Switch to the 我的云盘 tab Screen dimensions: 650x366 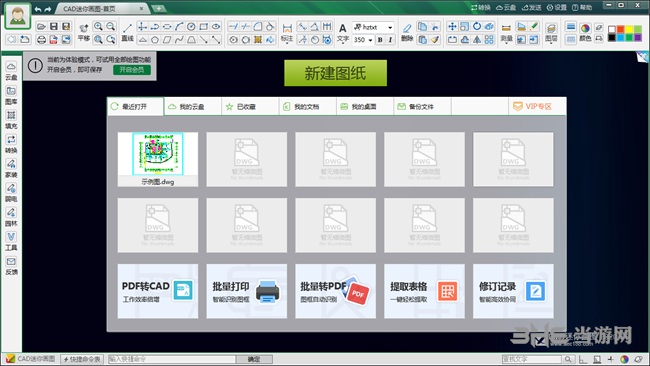pos(192,107)
